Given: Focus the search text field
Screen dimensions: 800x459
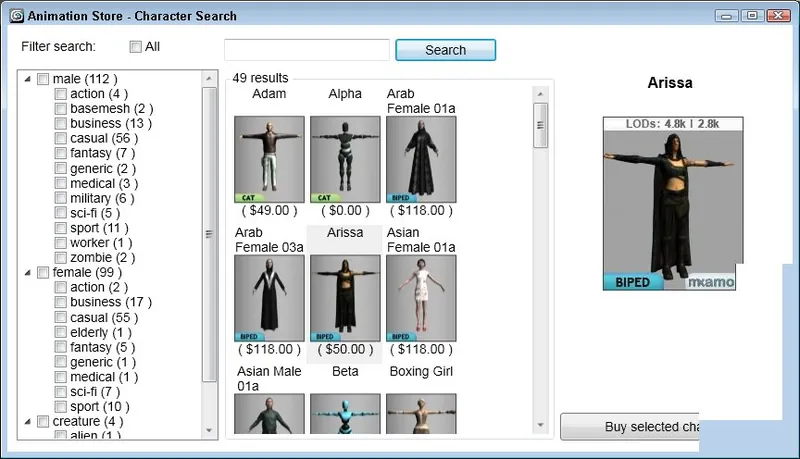Looking at the screenshot, I should [307, 50].
